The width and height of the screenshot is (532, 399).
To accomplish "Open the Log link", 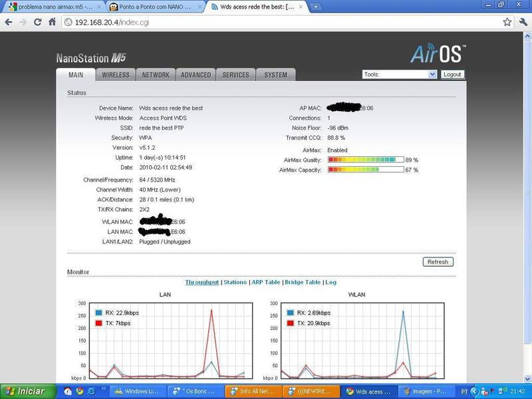I will pos(331,282).
